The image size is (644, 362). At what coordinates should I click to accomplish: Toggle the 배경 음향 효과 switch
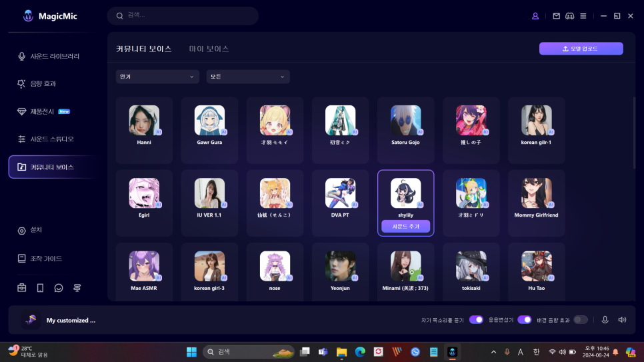click(581, 320)
